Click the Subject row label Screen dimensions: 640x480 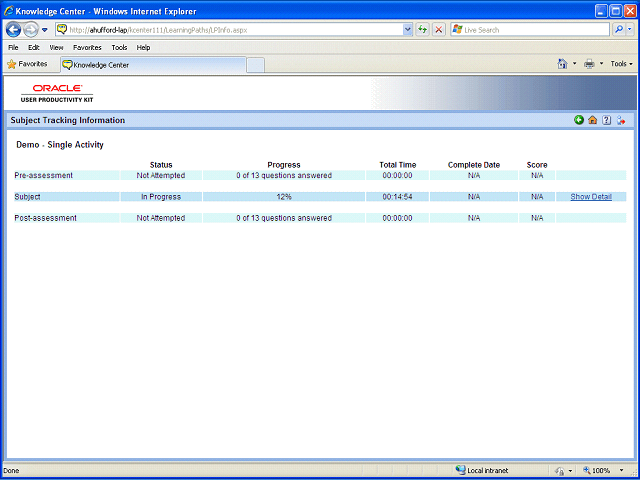pyautogui.click(x=27, y=197)
